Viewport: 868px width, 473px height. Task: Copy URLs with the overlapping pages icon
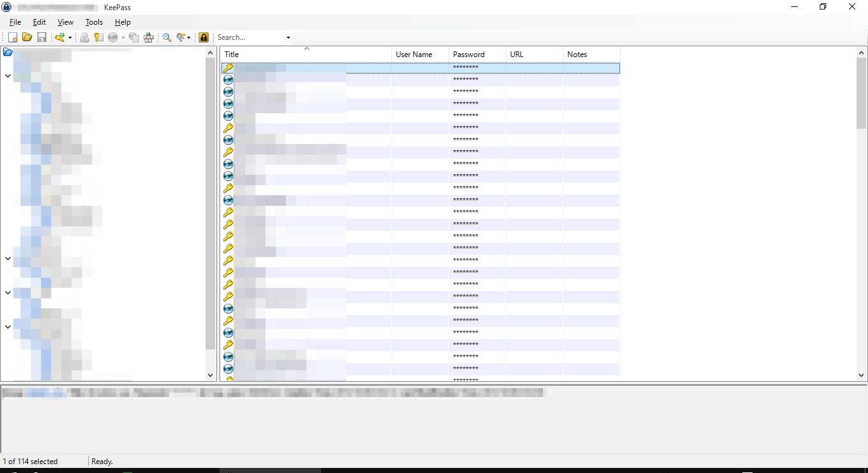point(134,37)
